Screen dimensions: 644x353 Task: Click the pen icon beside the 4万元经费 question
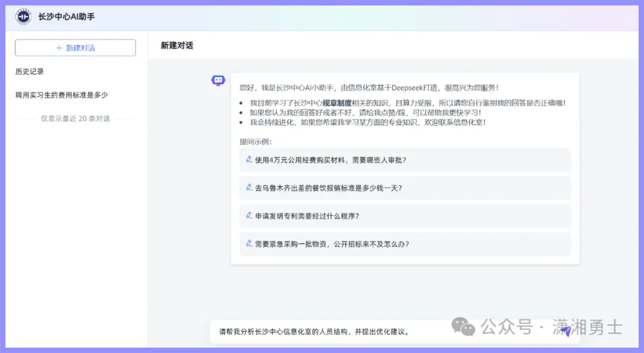click(x=249, y=160)
